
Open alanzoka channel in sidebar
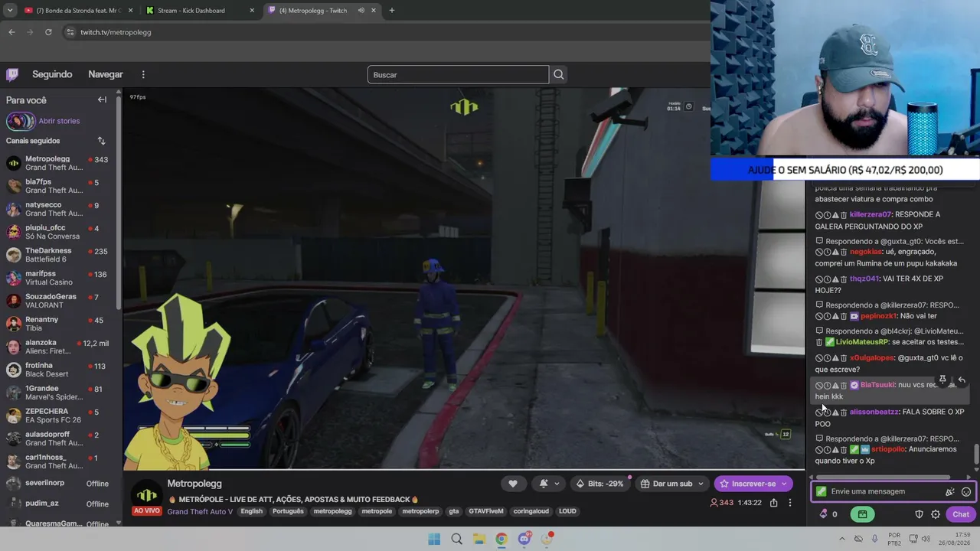pyautogui.click(x=57, y=347)
